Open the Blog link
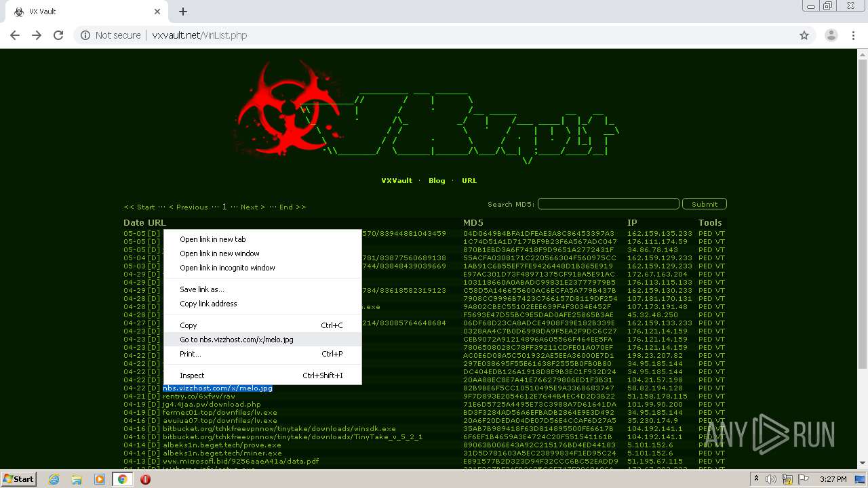Viewport: 868px width, 488px height. [x=437, y=181]
